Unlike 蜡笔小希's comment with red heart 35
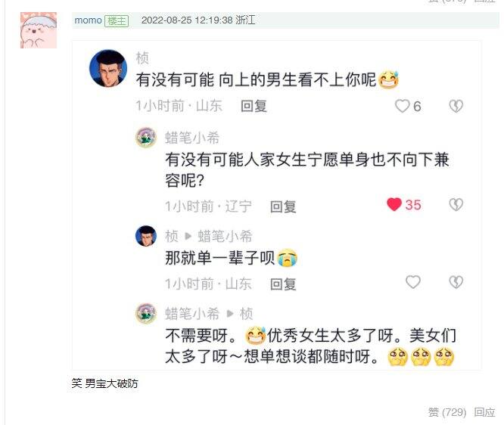 coord(394,204)
